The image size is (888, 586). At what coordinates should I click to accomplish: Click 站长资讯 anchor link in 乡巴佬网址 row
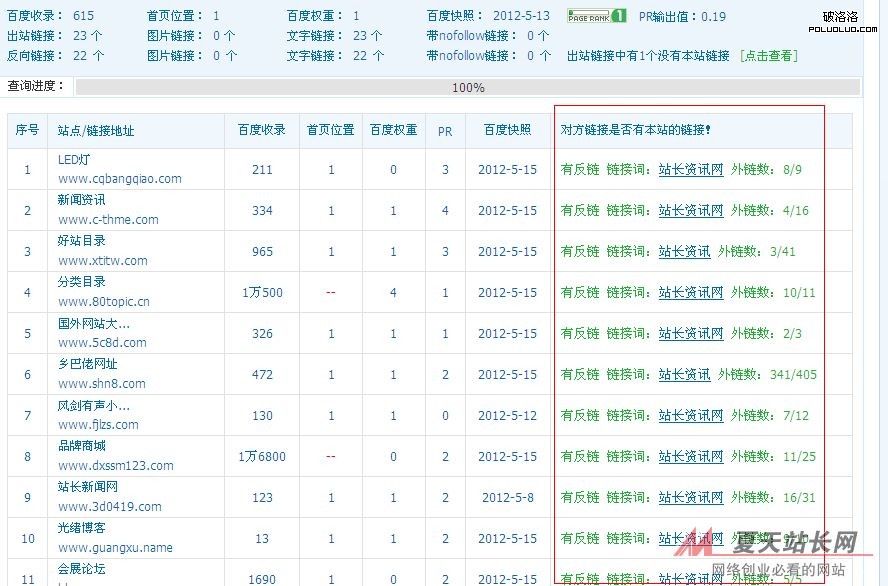tap(684, 375)
